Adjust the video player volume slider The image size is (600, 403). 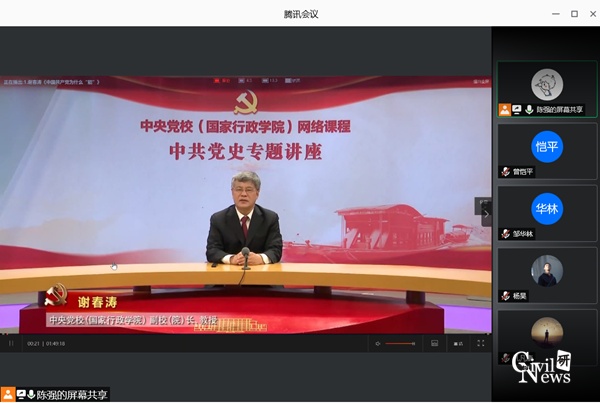point(401,343)
